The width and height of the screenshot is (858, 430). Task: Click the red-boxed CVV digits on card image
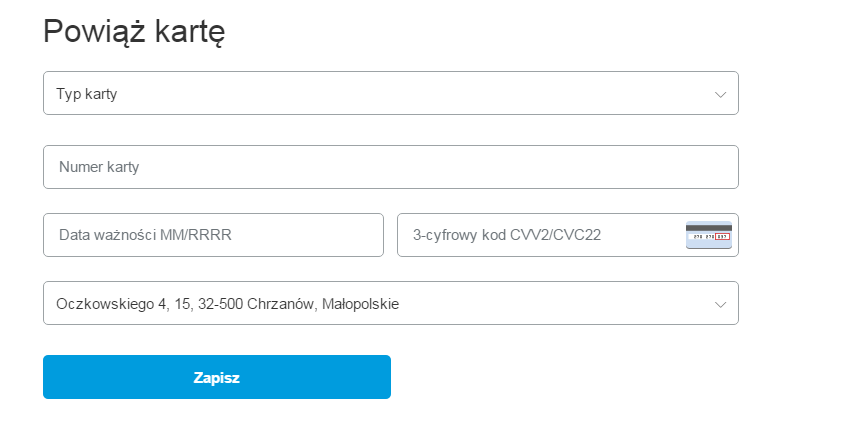tap(722, 237)
